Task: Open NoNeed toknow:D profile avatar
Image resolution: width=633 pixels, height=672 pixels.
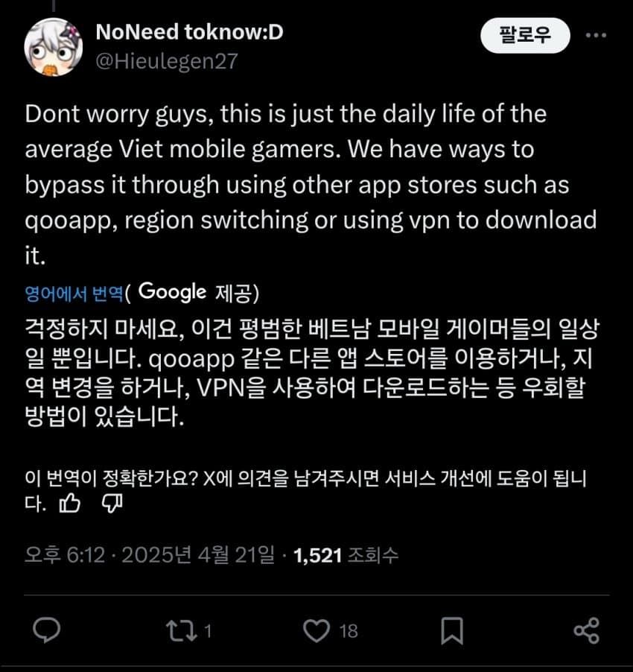Action: (x=53, y=47)
